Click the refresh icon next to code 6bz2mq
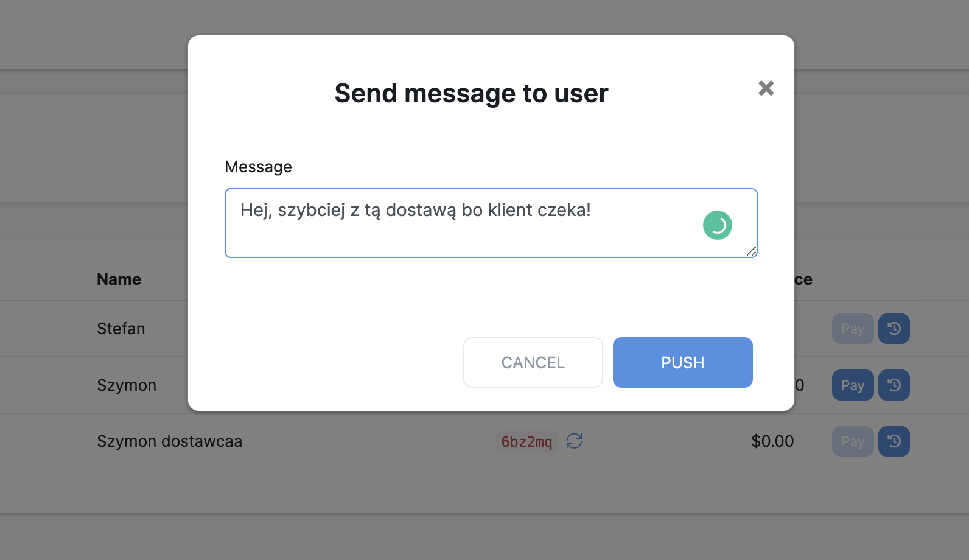Image resolution: width=969 pixels, height=560 pixels. point(574,441)
